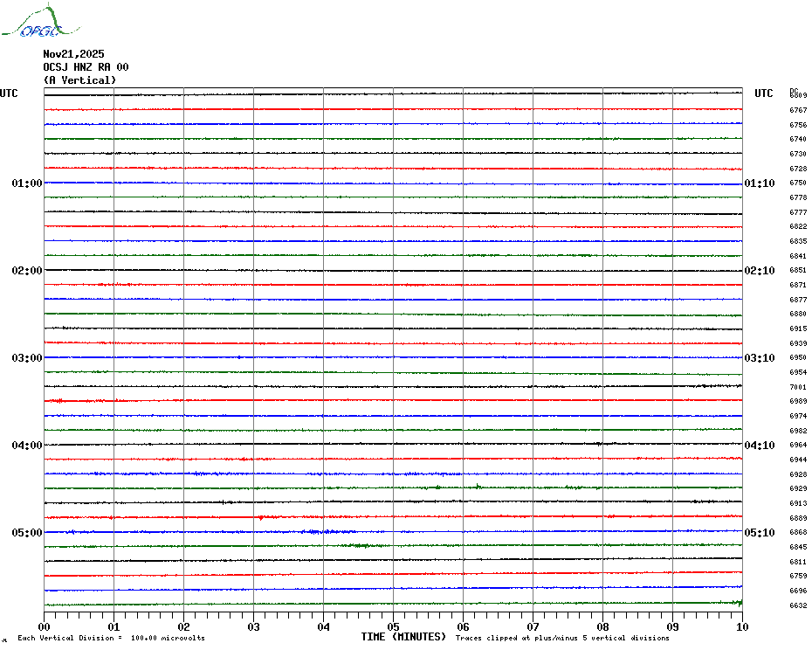The width and height of the screenshot is (812, 650).
Task: Click minute 07 on the time axis
Action: (x=533, y=626)
